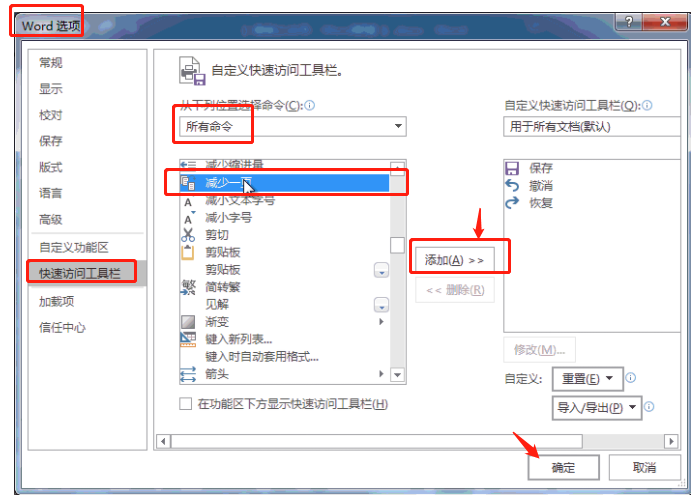Click the 键入新列表 list icon
Screen dimensions: 697x501
[188, 339]
